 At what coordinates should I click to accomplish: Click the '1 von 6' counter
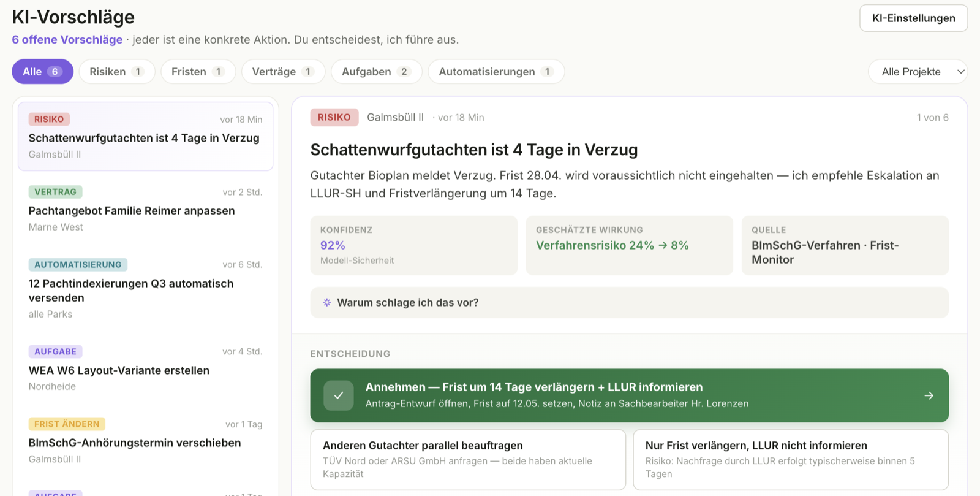(x=932, y=118)
